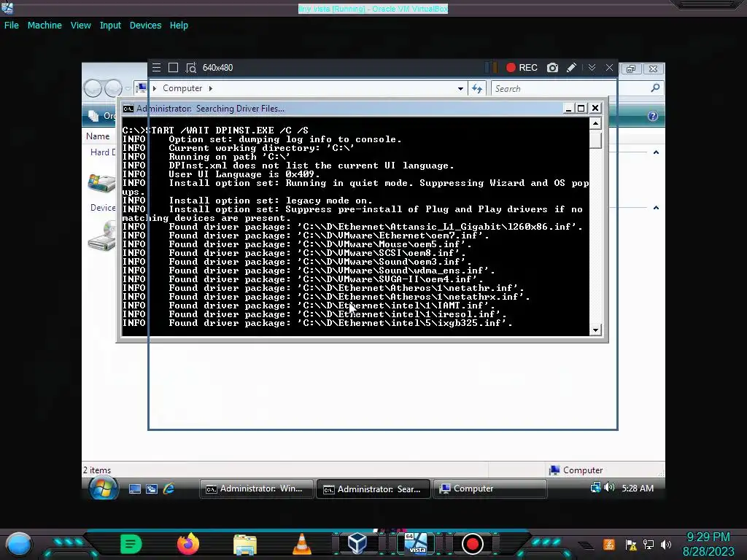Open the VirtualBox Devices menu
The image size is (747, 560).
(145, 26)
